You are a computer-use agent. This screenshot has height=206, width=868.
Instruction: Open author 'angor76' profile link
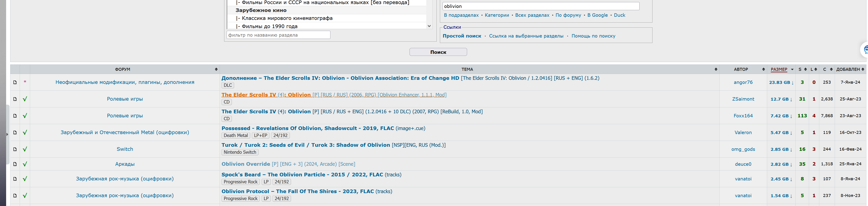[x=743, y=82]
